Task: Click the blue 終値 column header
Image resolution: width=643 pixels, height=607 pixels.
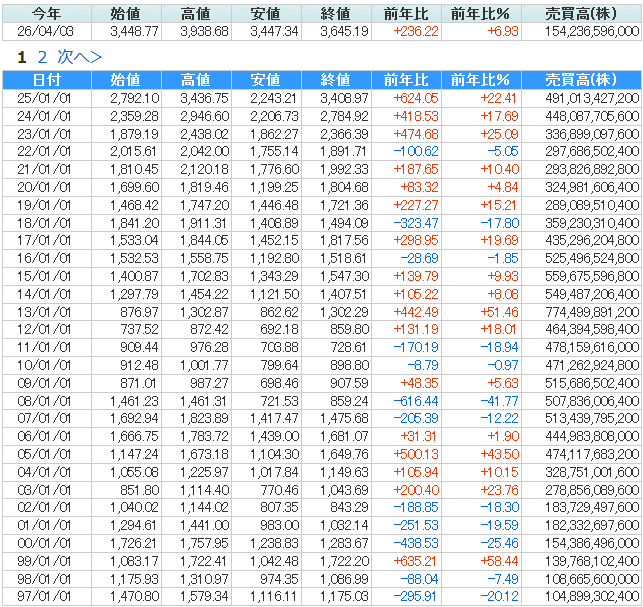Action: pos(336,80)
